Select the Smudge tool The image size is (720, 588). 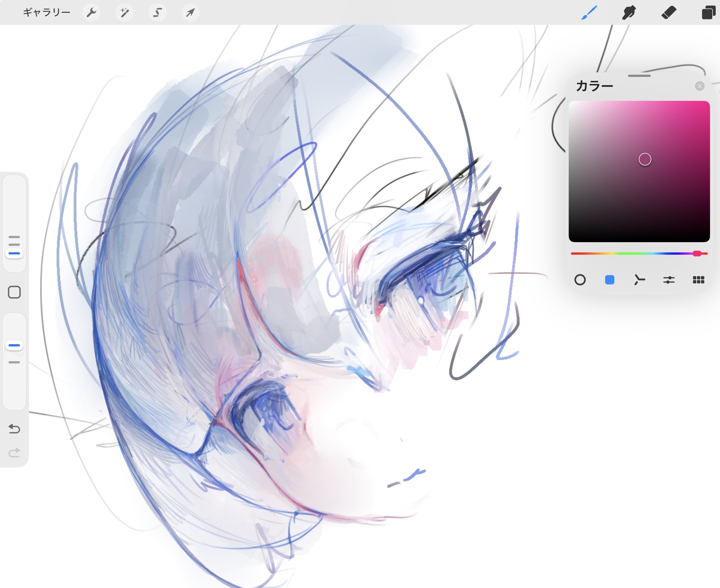(629, 13)
